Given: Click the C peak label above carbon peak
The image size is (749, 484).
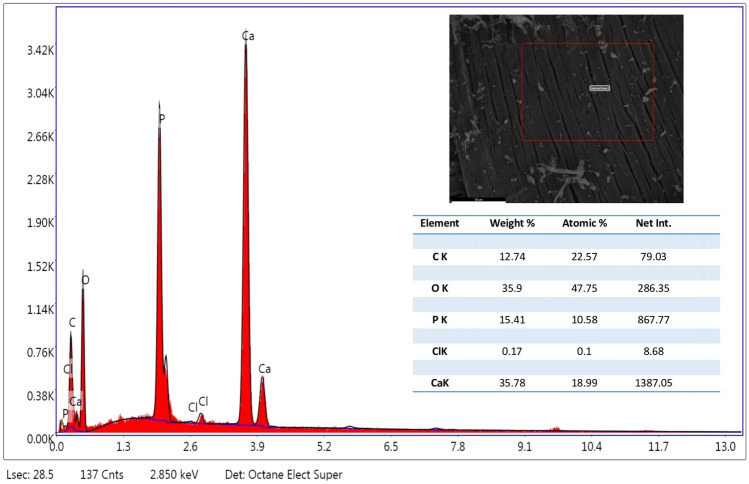Looking at the screenshot, I should point(72,323).
